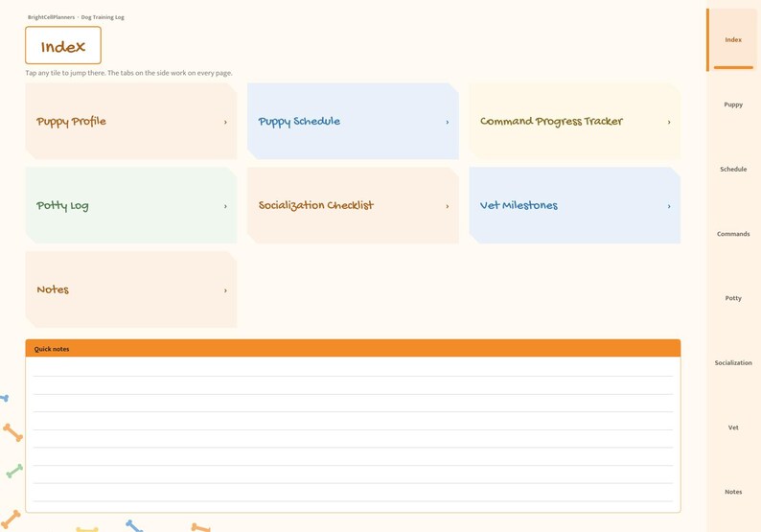Select the Index side tab
Image resolution: width=761 pixels, height=532 pixels.
click(733, 40)
